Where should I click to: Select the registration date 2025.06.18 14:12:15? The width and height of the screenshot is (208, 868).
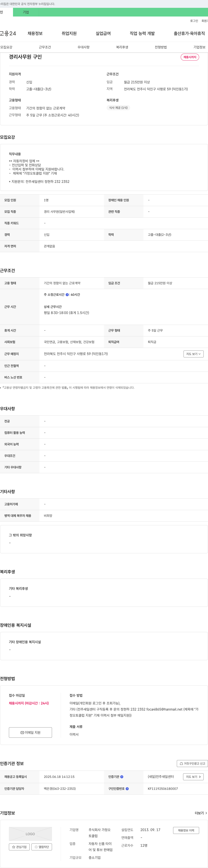pyautogui.click(x=59, y=777)
